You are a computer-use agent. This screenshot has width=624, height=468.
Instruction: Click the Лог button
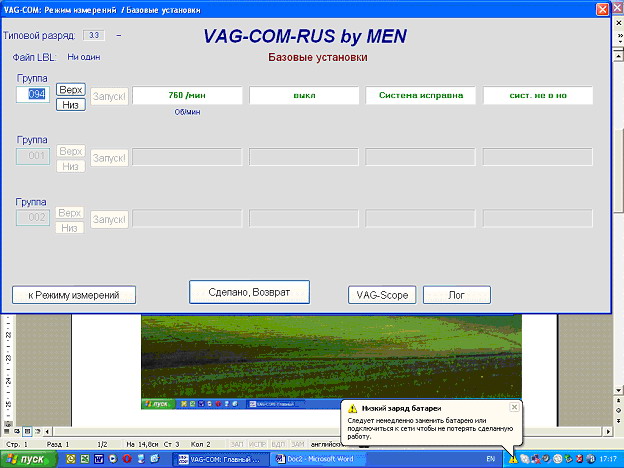456,295
